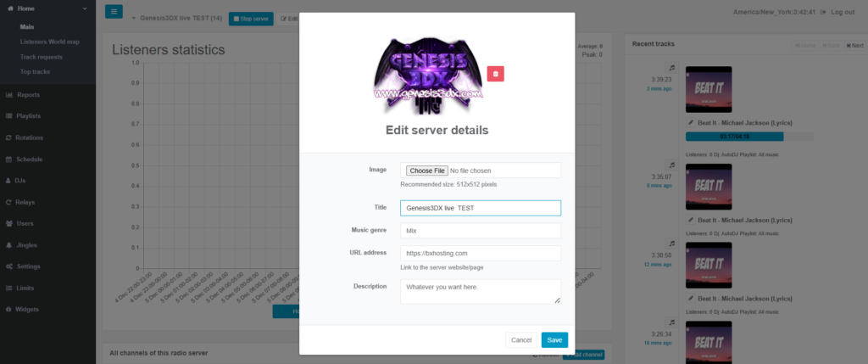Click the Playlists list icon in sidebar
Image resolution: width=868 pixels, height=364 pixels.
[x=8, y=115]
